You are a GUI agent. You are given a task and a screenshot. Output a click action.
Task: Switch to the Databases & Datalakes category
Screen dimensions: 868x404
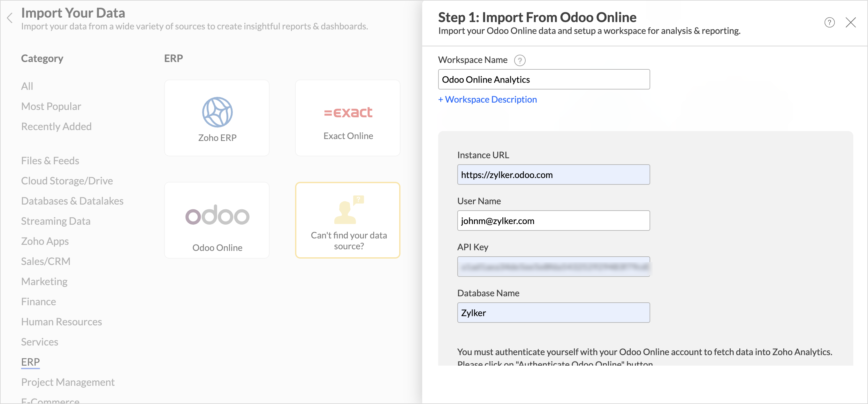point(72,201)
